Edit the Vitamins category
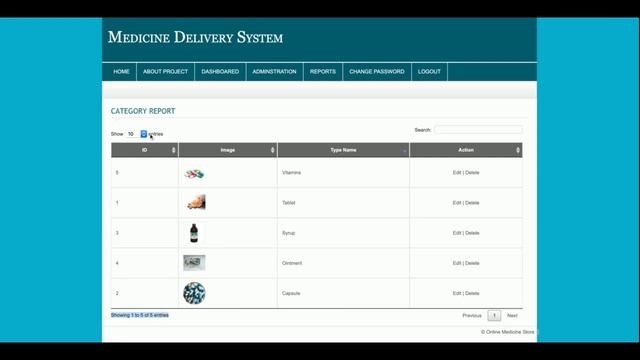The height and width of the screenshot is (360, 640). [x=457, y=173]
